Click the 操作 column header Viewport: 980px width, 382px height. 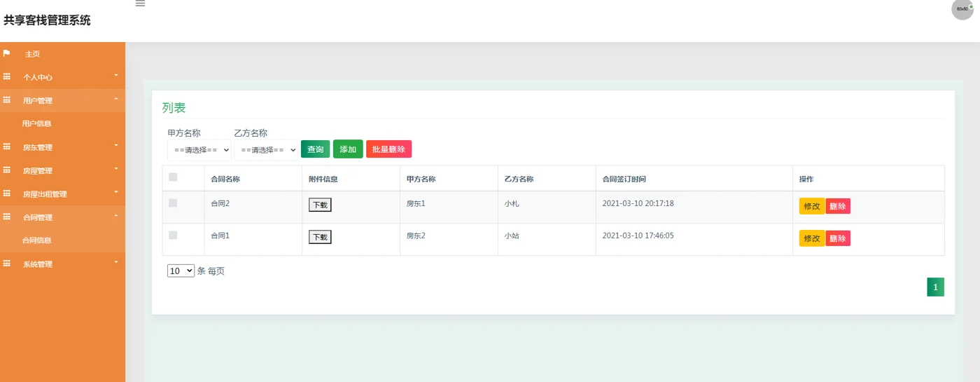pyautogui.click(x=806, y=179)
